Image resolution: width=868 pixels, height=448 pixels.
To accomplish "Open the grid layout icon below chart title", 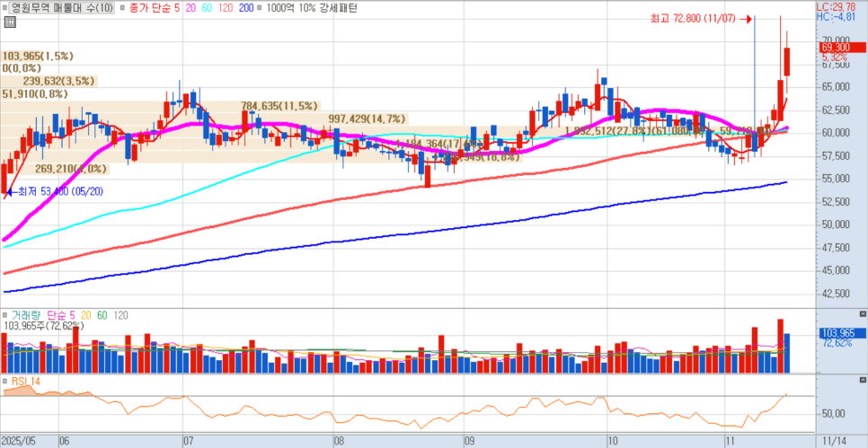I will 9,22.
